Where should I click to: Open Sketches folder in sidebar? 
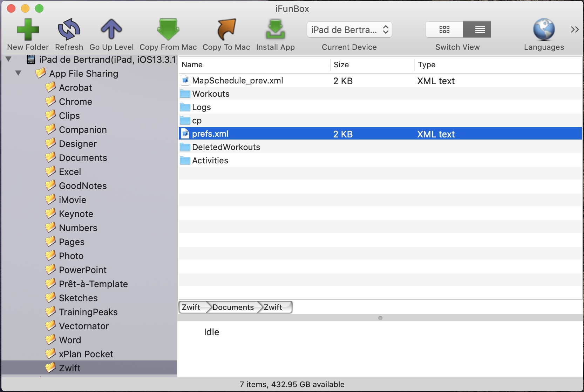[72, 298]
